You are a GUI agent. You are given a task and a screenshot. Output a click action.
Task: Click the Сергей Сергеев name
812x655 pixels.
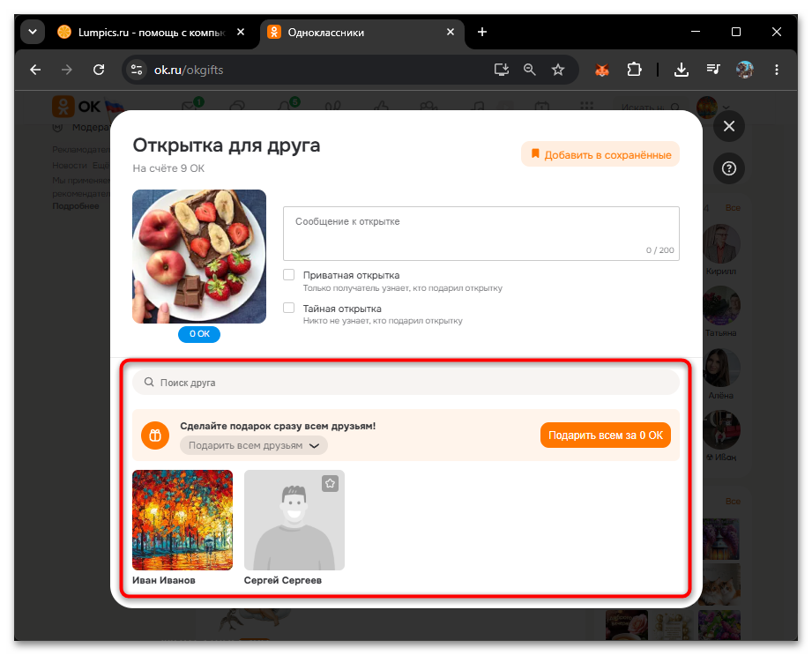283,580
